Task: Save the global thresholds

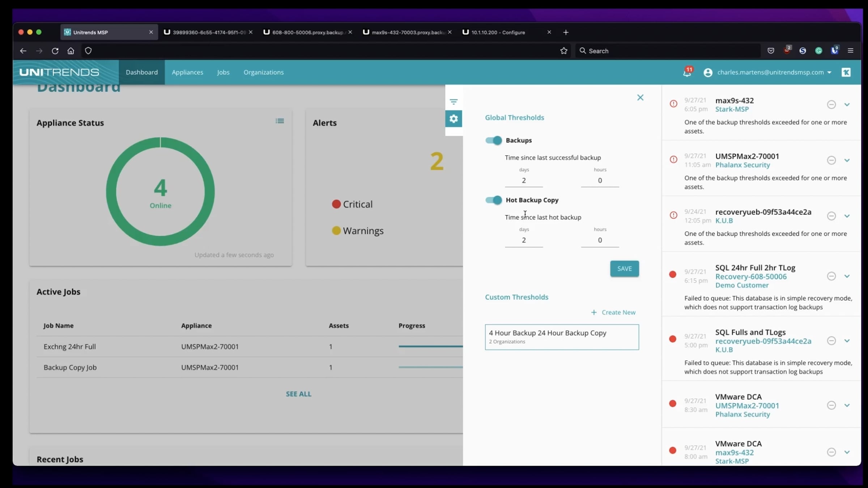Action: [625, 269]
